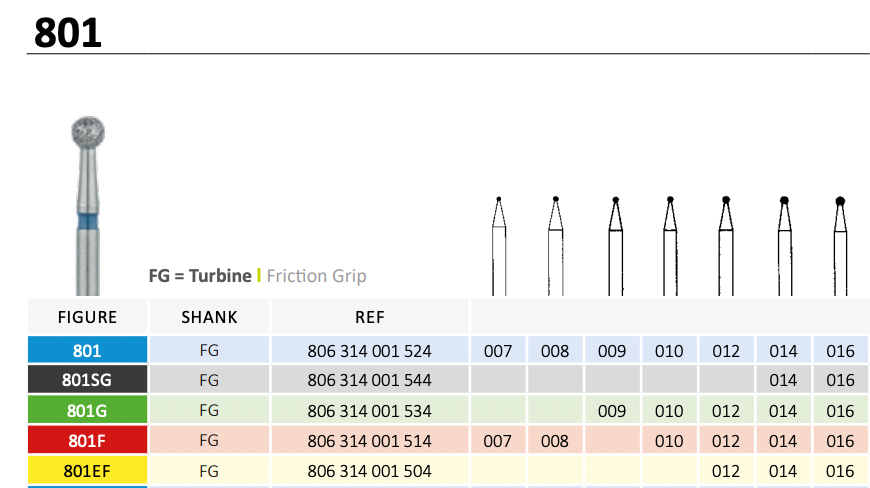
Task: Select the blue 801 figure label
Action: tap(87, 351)
